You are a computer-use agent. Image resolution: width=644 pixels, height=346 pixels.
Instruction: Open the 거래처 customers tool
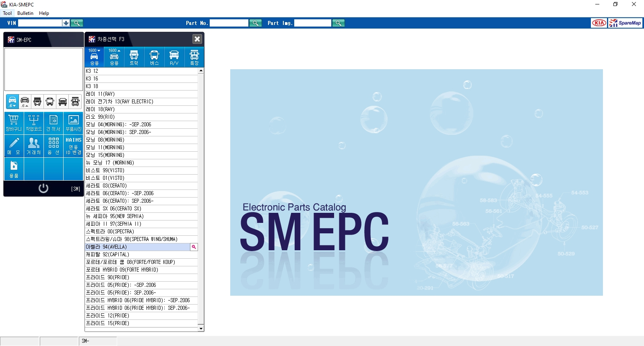(34, 146)
